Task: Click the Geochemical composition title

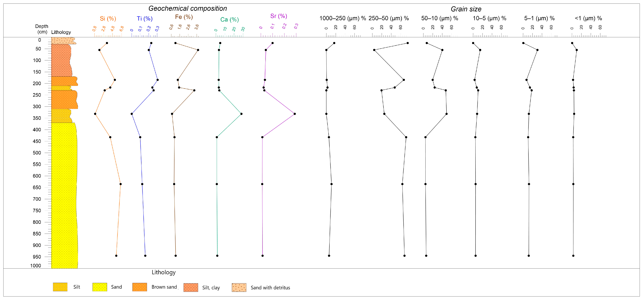Action: [187, 8]
